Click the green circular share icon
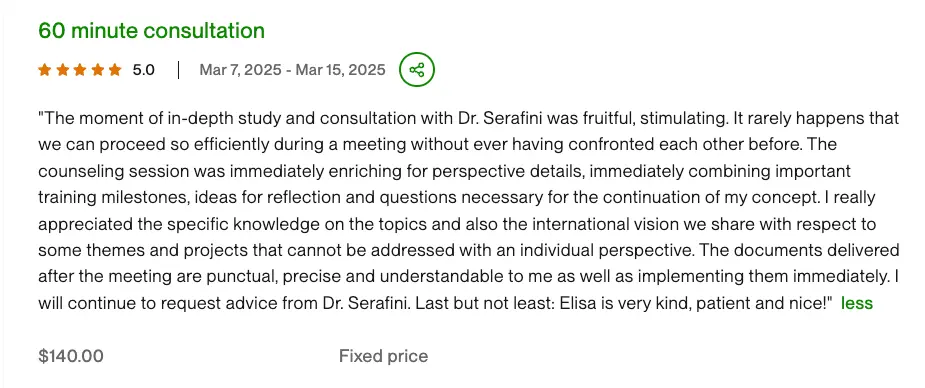Screen dimensions: 925x388 [417, 70]
